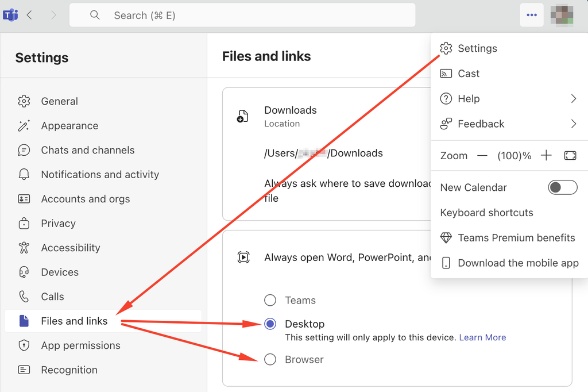Click the back navigation arrow
Screen dimensions: 588x392
click(29, 16)
